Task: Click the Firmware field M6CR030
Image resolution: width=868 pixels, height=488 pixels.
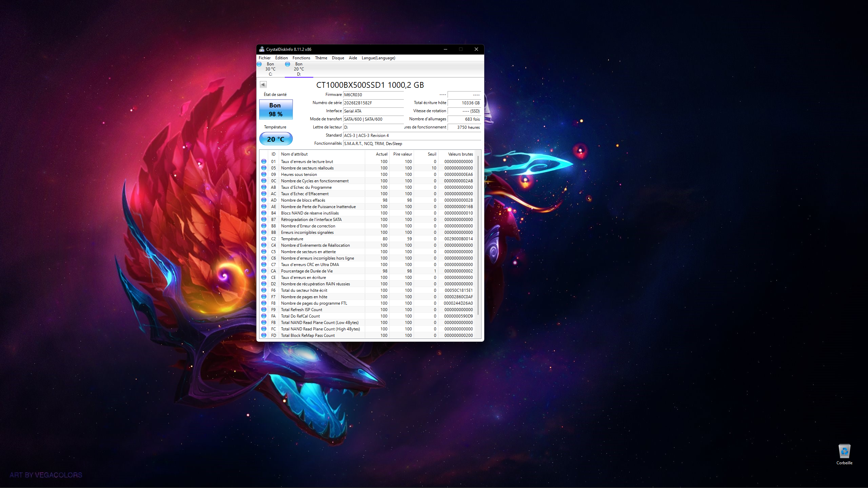Action: tap(373, 95)
